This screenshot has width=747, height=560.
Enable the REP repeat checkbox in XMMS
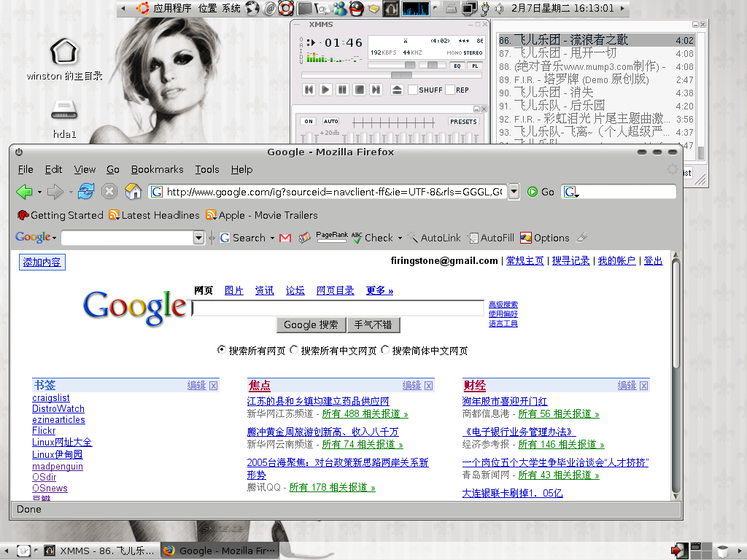point(449,90)
